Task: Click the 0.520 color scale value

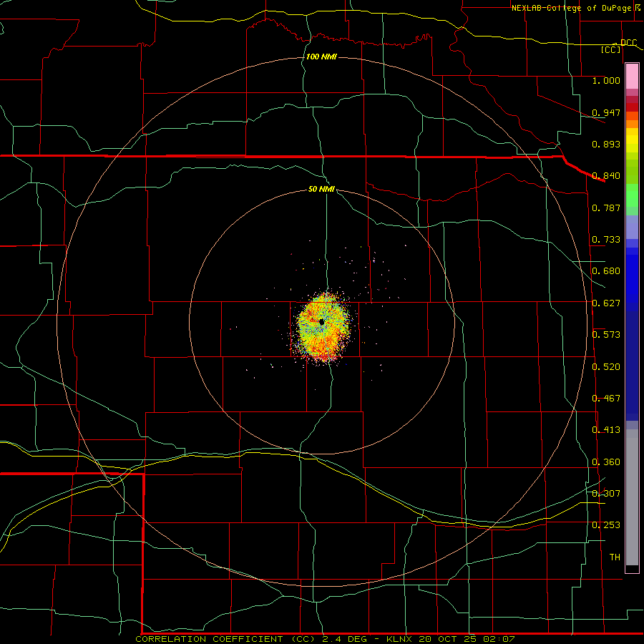Action: pyautogui.click(x=606, y=367)
